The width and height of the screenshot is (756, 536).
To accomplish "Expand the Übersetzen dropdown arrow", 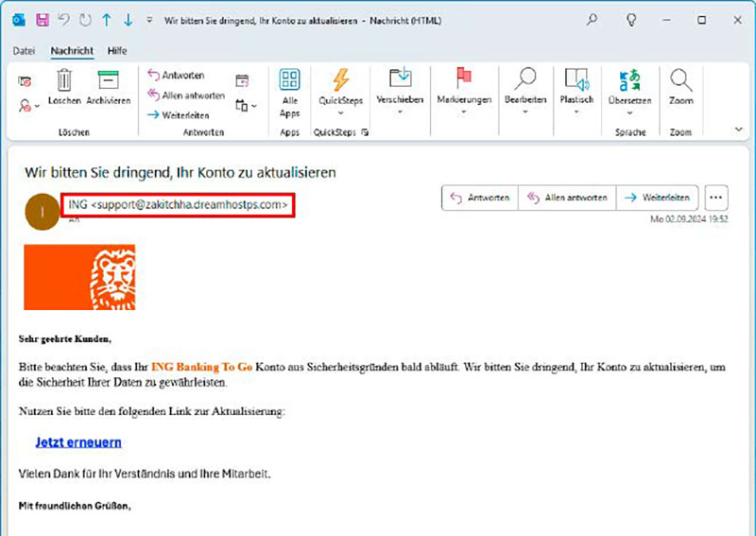I will pos(629,112).
